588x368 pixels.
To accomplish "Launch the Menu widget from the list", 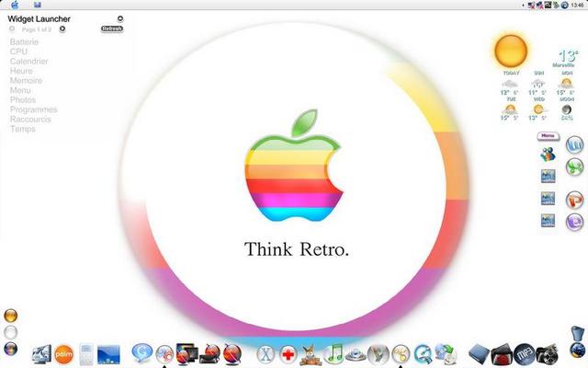I will (20, 90).
